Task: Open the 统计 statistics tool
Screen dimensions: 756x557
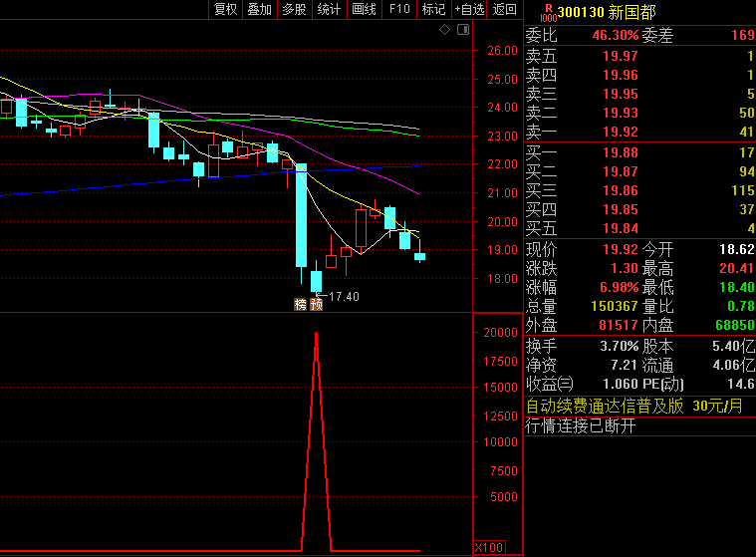Action: click(x=330, y=9)
